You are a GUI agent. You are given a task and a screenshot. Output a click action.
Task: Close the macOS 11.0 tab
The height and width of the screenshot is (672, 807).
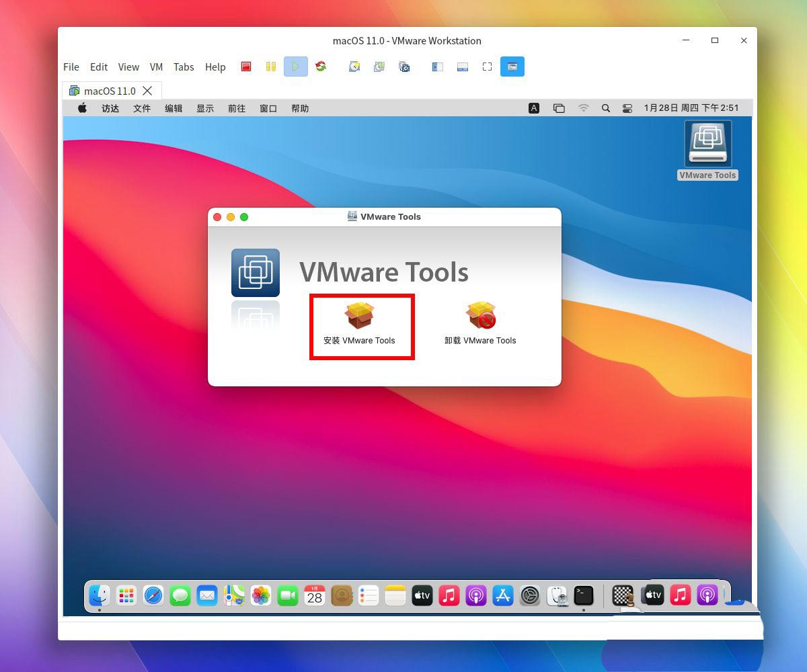(147, 91)
